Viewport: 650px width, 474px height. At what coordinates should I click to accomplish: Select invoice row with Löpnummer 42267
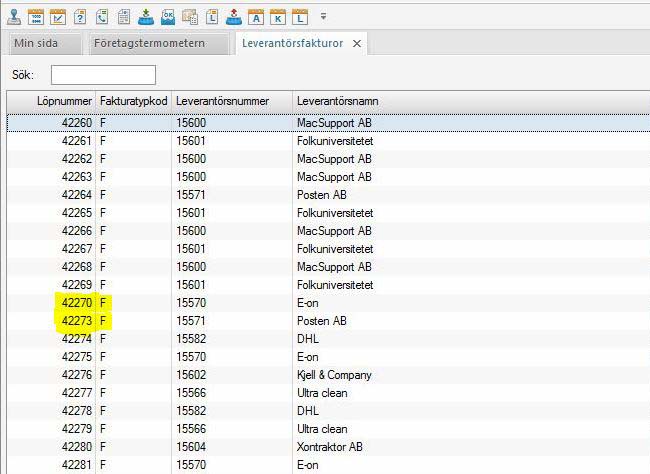tap(328, 249)
